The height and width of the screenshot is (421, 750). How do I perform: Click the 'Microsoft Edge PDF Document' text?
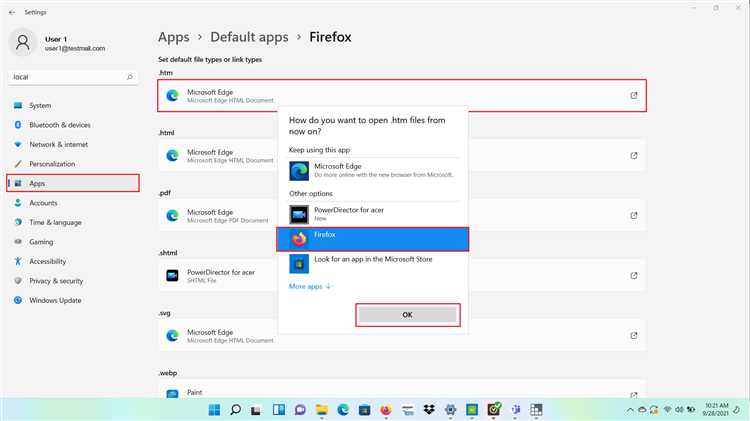coord(228,221)
